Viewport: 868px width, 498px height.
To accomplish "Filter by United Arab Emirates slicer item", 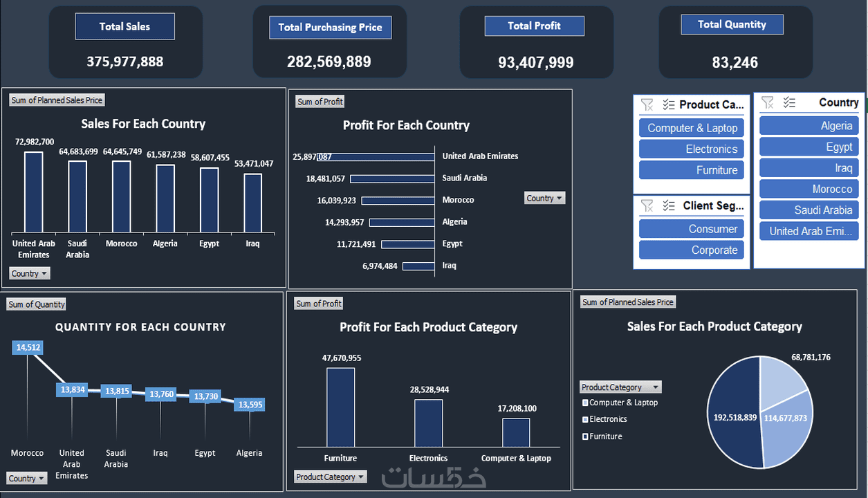I will [x=809, y=231].
